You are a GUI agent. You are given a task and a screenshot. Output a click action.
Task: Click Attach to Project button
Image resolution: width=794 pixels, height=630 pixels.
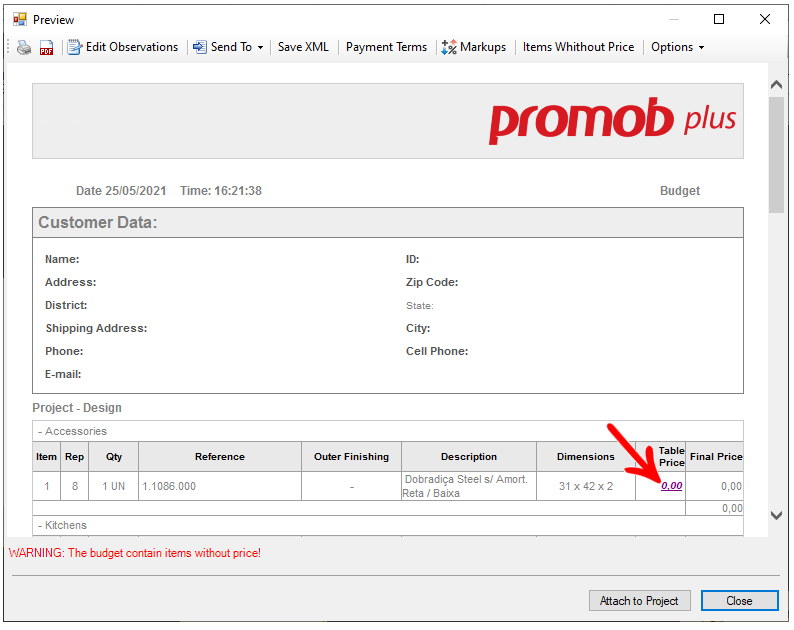[x=639, y=601]
